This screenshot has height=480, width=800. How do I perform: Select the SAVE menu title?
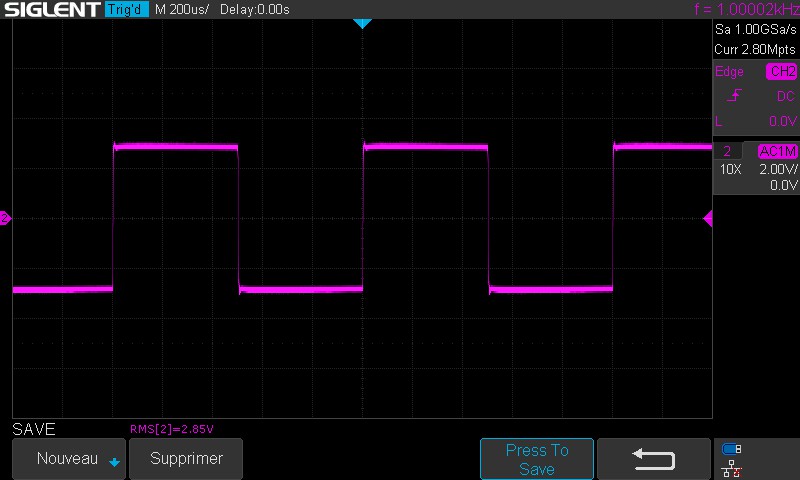point(34,429)
